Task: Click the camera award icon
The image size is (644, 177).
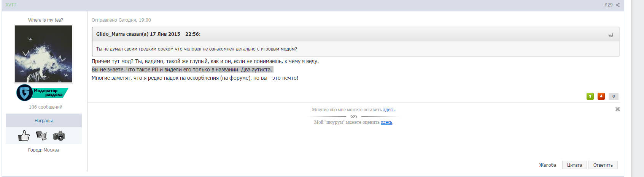Action: tap(59, 136)
